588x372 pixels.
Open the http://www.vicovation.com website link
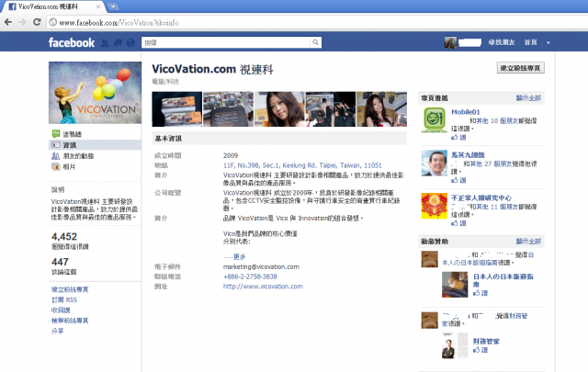tap(263, 287)
